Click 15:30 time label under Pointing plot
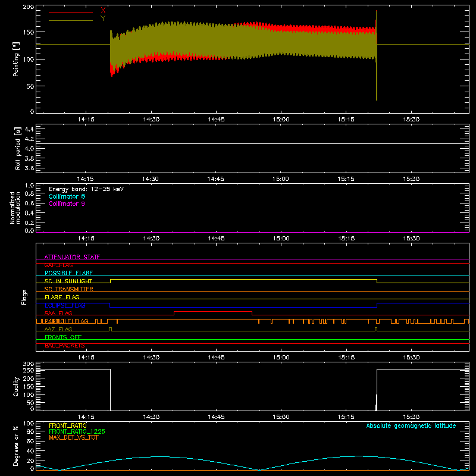 point(411,120)
